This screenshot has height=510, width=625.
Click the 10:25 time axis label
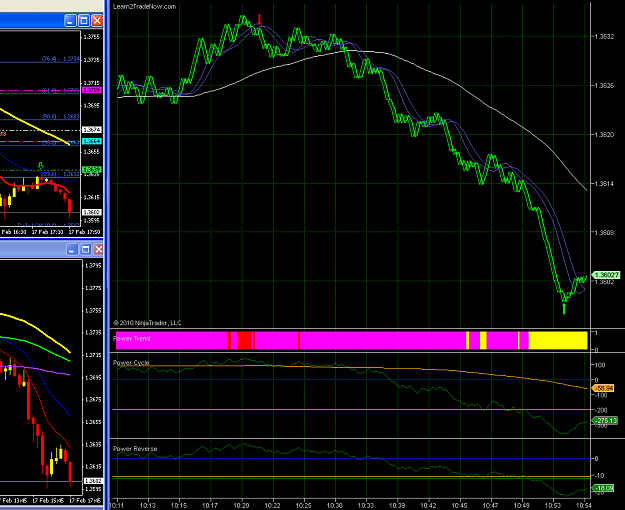pos(304,506)
